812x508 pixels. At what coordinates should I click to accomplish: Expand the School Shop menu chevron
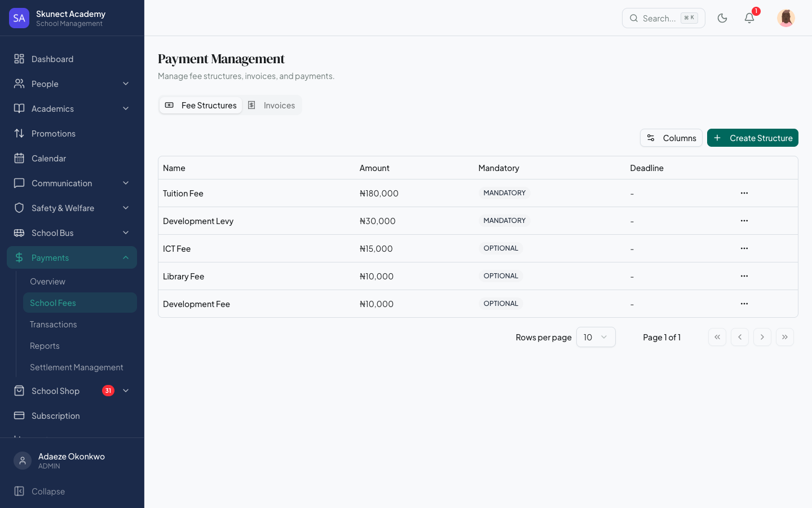[x=126, y=391]
